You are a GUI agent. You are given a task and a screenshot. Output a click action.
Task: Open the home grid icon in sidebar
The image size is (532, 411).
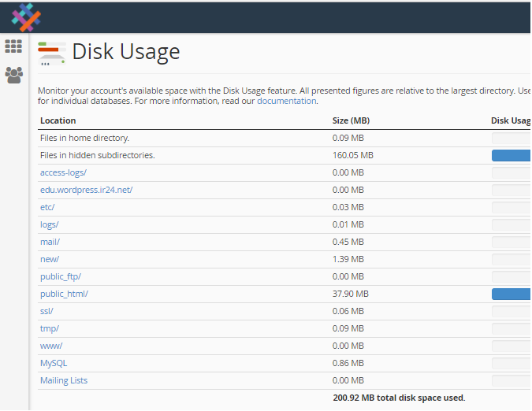(x=13, y=46)
